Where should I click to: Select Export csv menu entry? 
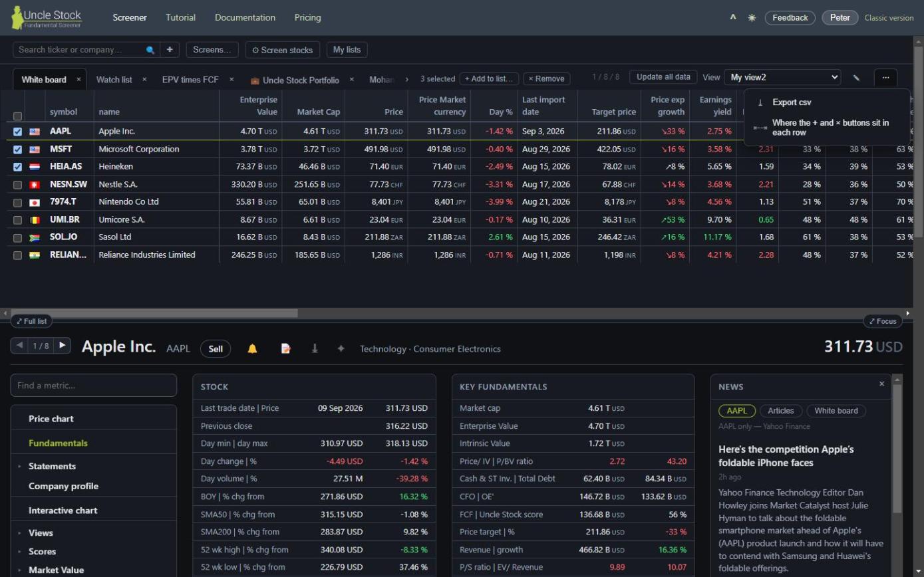point(826,102)
